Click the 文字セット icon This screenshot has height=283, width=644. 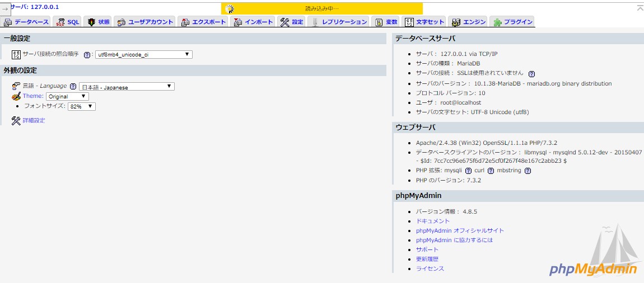tap(409, 22)
